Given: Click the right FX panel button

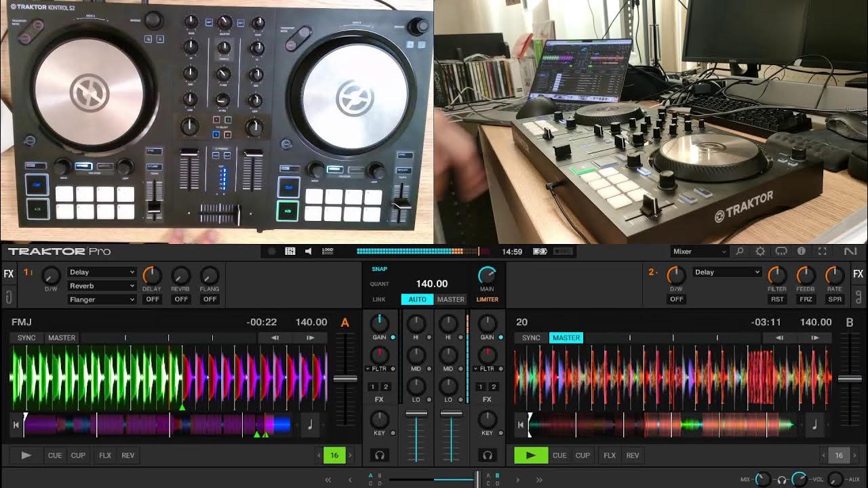Looking at the screenshot, I should pyautogui.click(x=859, y=274).
